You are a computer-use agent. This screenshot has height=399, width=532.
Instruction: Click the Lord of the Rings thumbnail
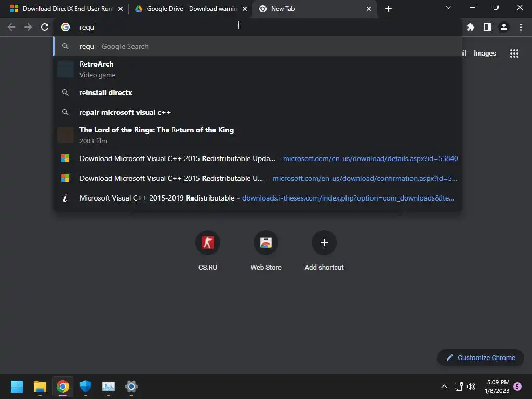pyautogui.click(x=65, y=135)
